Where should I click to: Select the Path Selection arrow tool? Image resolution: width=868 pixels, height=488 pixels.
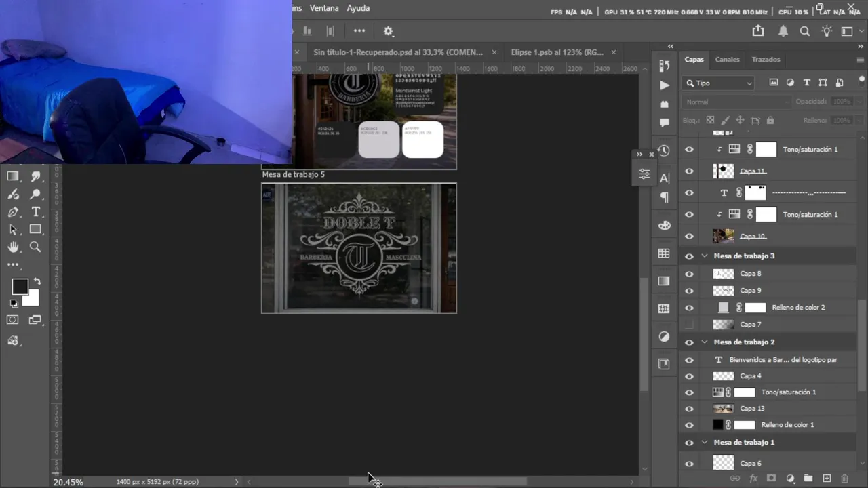[13, 230]
